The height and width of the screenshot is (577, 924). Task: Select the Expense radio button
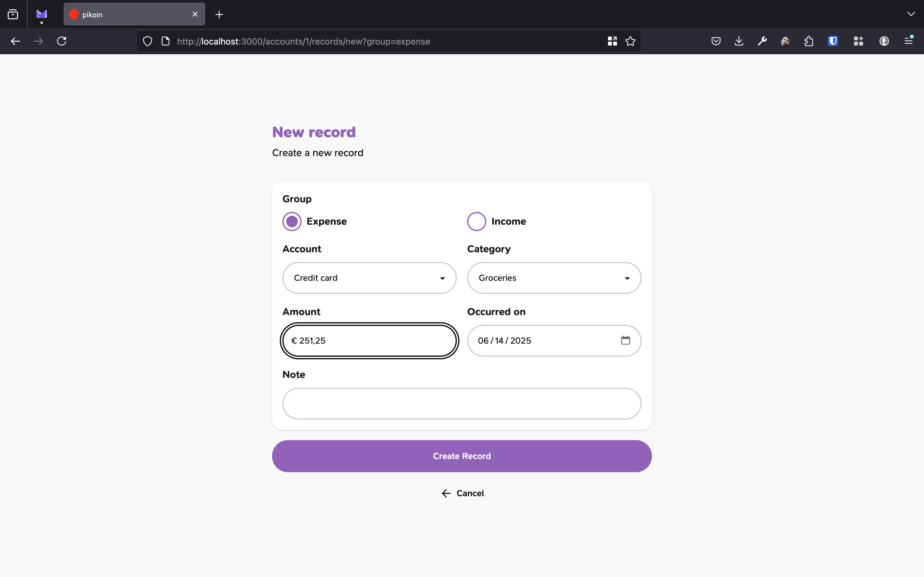292,221
